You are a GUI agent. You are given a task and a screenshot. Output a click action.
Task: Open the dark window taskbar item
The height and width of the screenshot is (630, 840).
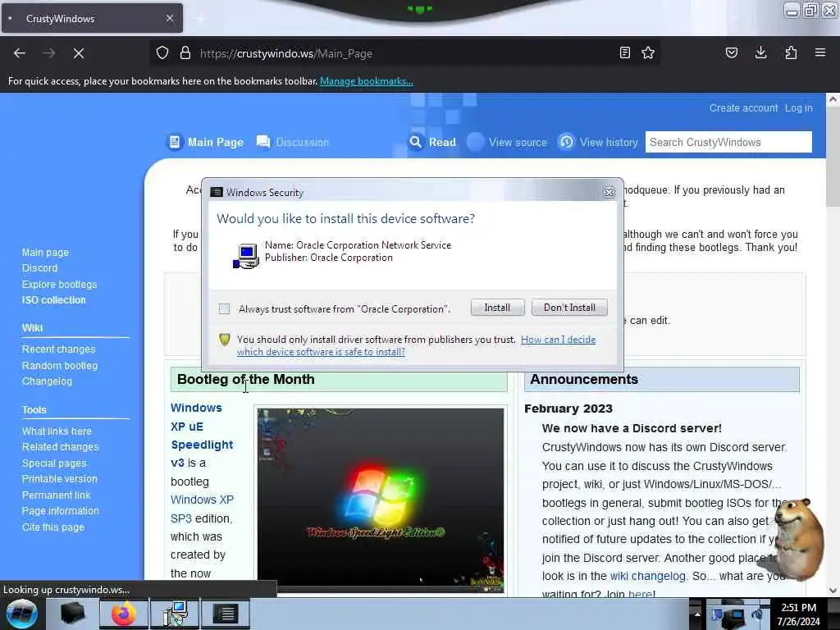pyautogui.click(x=226, y=614)
